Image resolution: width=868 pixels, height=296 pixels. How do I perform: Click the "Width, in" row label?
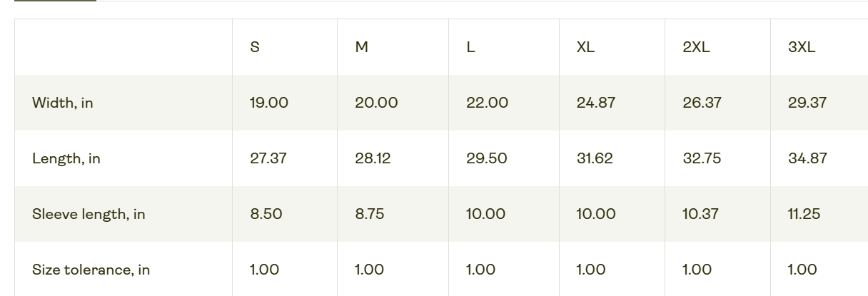click(x=63, y=103)
